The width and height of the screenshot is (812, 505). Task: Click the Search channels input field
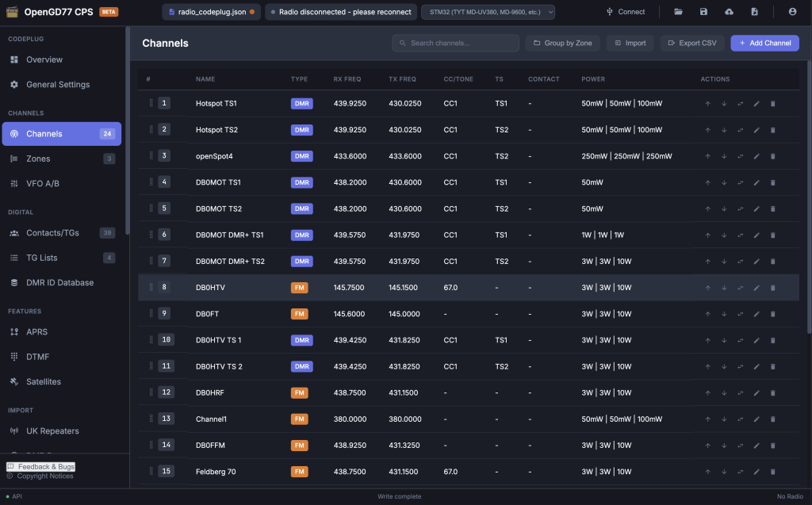[x=456, y=43]
